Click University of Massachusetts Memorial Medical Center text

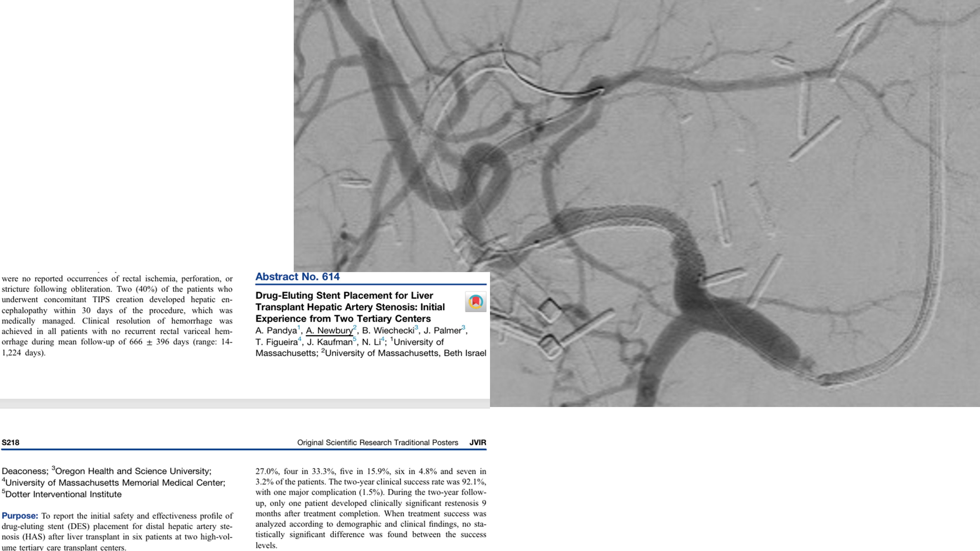click(115, 483)
